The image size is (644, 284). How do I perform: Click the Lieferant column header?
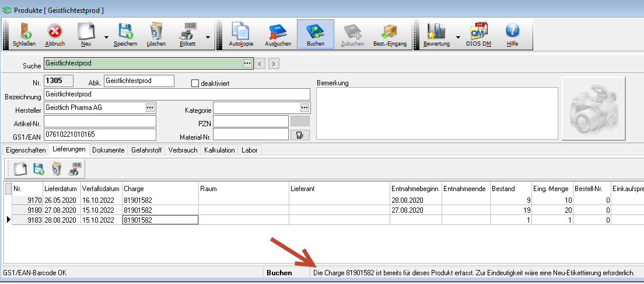(339, 189)
